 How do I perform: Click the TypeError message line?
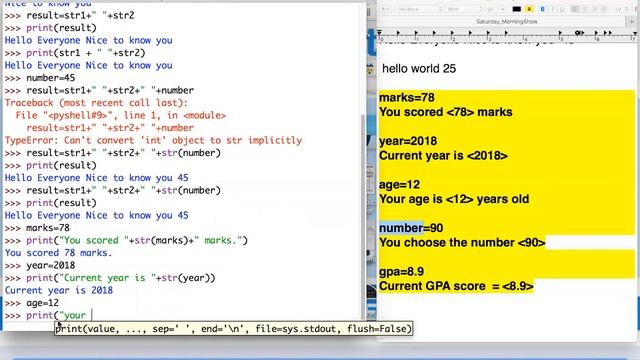(153, 140)
